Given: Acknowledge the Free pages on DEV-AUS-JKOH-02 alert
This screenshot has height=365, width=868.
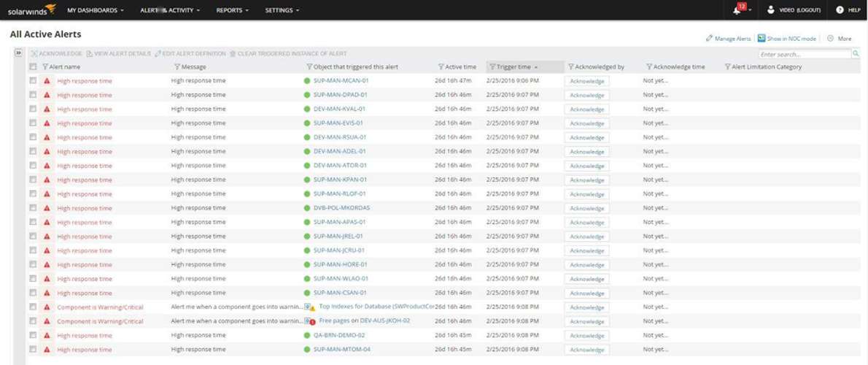Looking at the screenshot, I should tap(586, 321).
